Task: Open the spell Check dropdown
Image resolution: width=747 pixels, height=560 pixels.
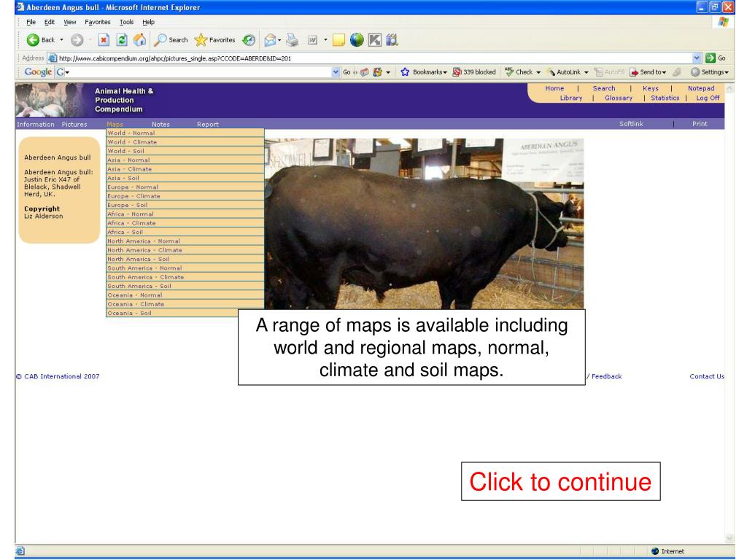Action: pos(538,72)
